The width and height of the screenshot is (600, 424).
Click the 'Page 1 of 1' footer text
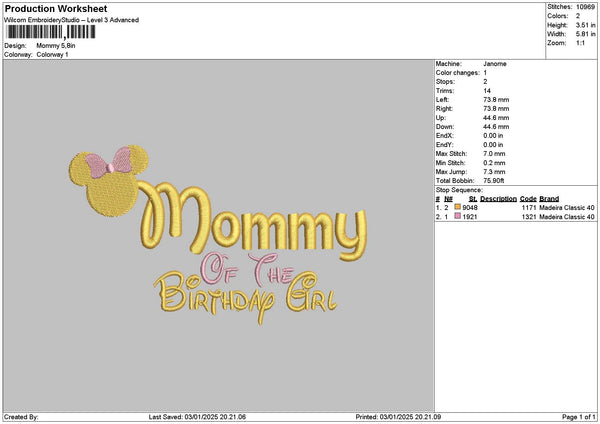[579, 417]
